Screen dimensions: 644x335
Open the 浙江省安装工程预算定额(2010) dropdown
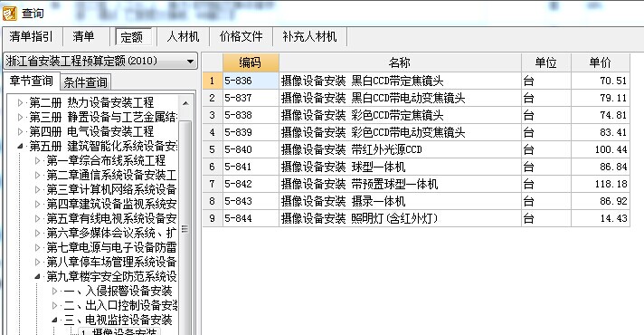100,62
